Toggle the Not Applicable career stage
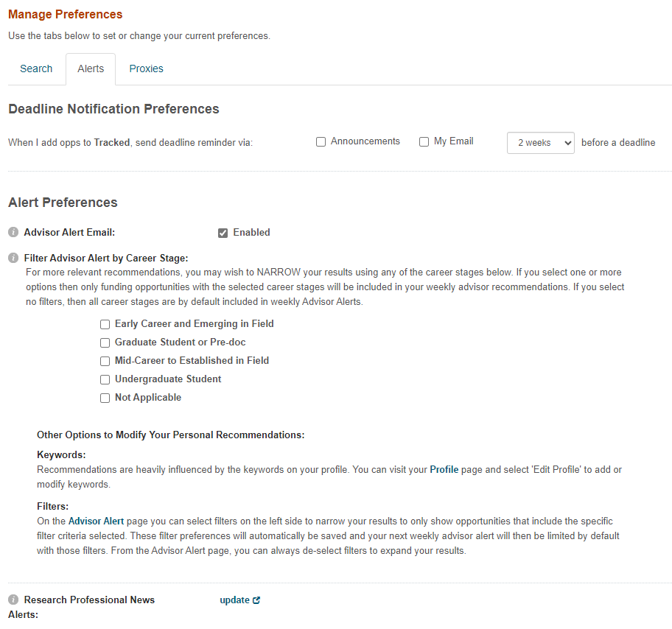Image resolution: width=672 pixels, height=629 pixels. pos(105,398)
